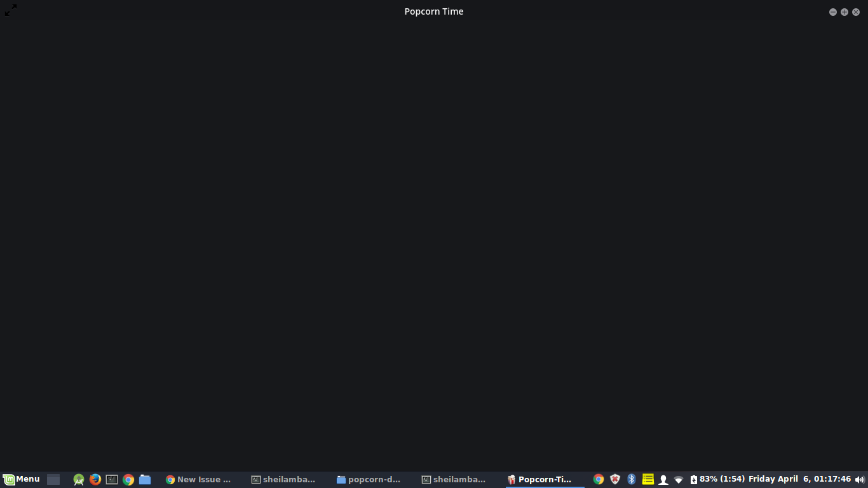Image resolution: width=868 pixels, height=488 pixels.
Task: Open the file manager from the panel
Action: pyautogui.click(x=145, y=479)
